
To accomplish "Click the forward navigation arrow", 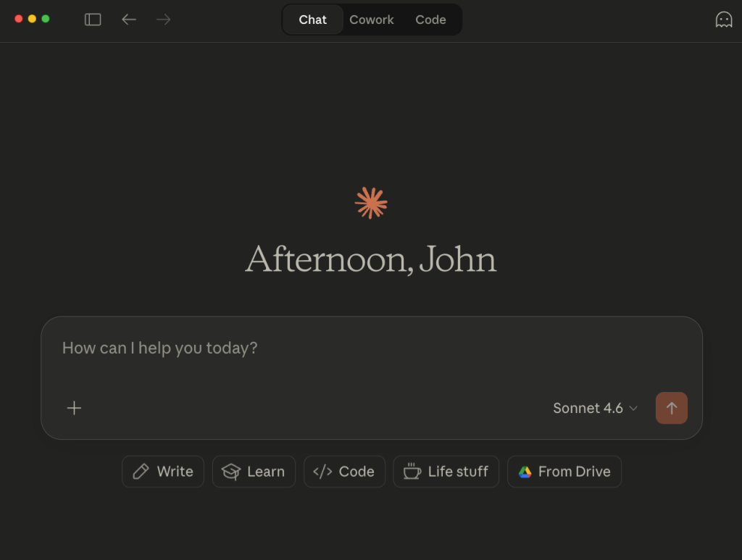I will coord(164,20).
